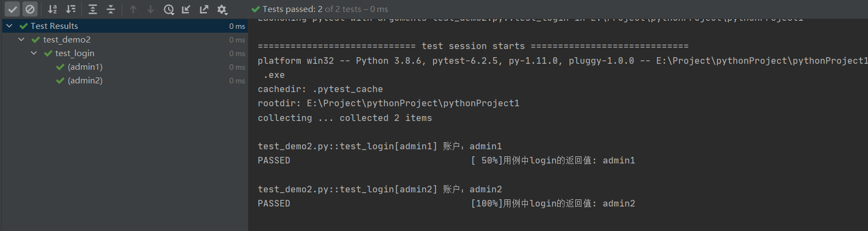The image size is (868, 231).
Task: Collapse the test_login tree node
Action: coord(34,53)
